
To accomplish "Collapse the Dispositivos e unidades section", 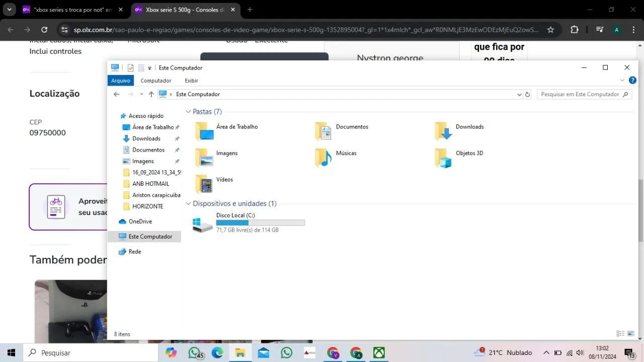I will point(188,203).
